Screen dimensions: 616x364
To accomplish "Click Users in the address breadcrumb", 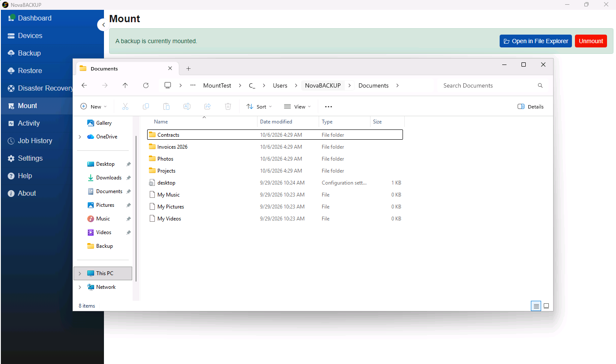I will 280,85.
